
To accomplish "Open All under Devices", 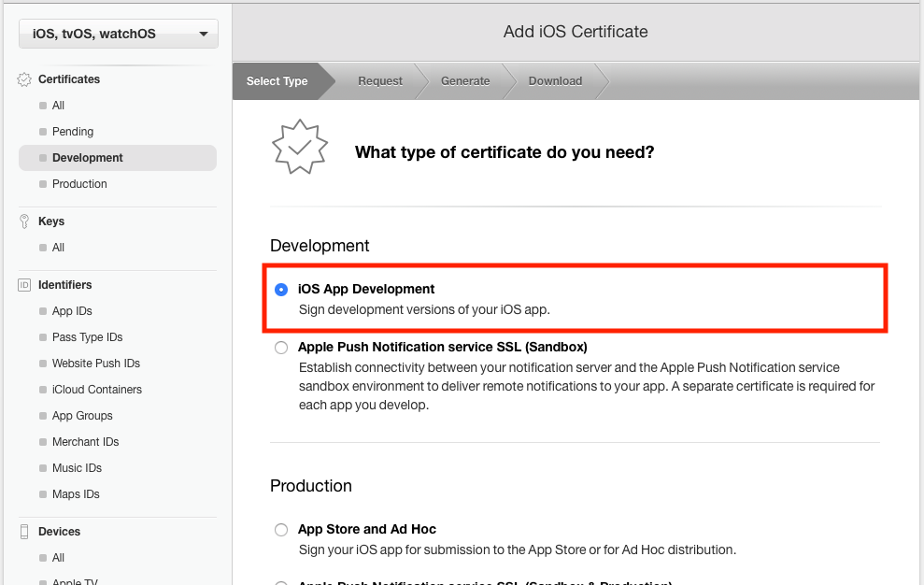I will click(58, 558).
